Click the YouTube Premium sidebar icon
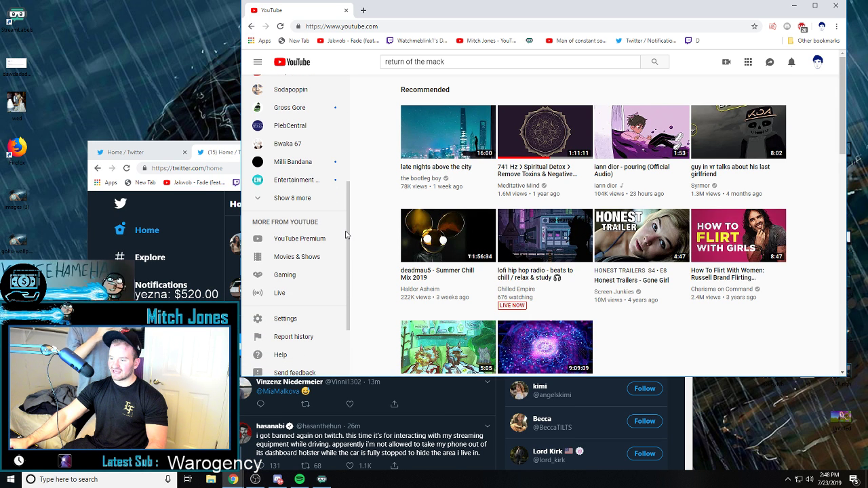868x488 pixels. coord(258,239)
